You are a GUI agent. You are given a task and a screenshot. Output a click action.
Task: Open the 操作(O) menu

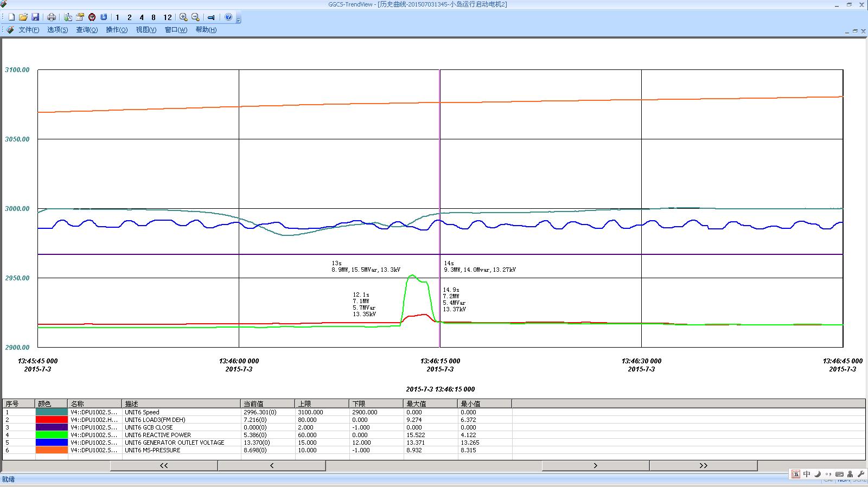coord(117,30)
